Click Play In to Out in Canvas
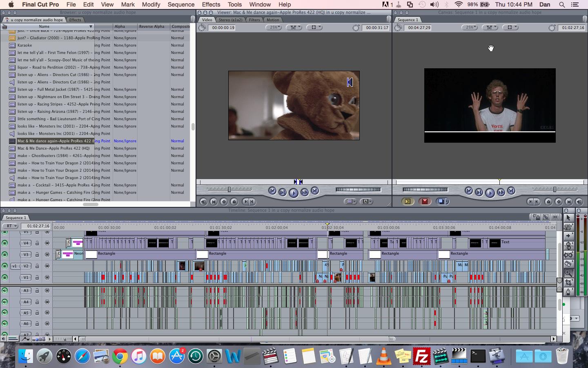This screenshot has width=588, height=368. 479,192
